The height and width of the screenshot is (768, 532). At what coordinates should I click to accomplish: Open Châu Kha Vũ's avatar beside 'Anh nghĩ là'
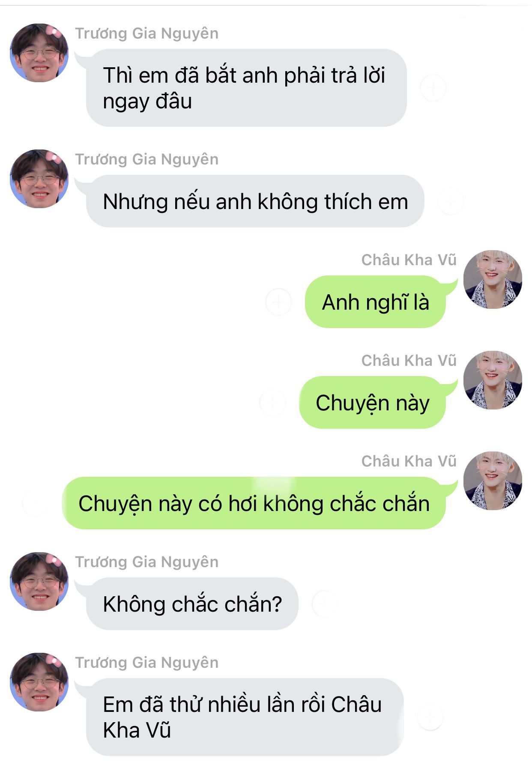point(493,279)
